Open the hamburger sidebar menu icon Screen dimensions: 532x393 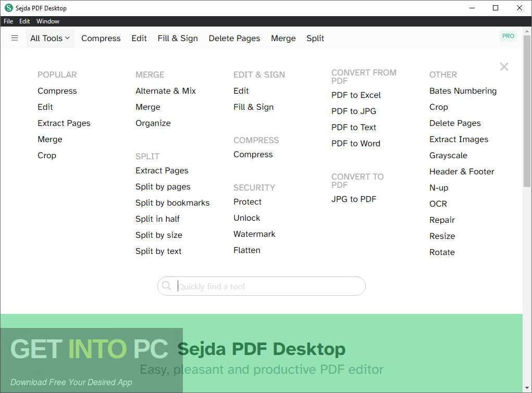15,38
